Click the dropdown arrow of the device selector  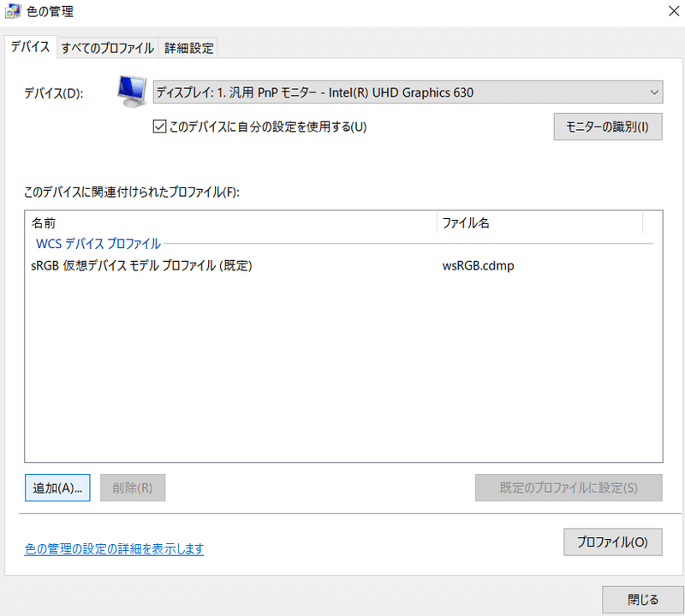click(655, 92)
